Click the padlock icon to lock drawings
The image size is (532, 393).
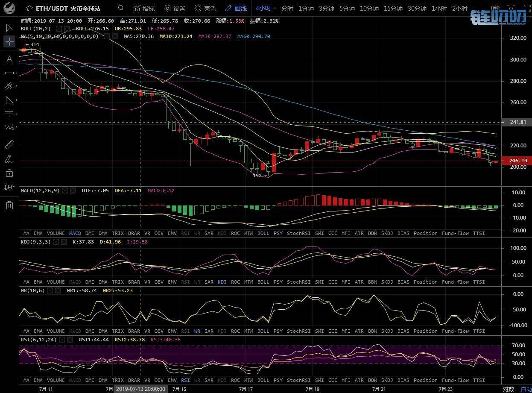coord(9,173)
